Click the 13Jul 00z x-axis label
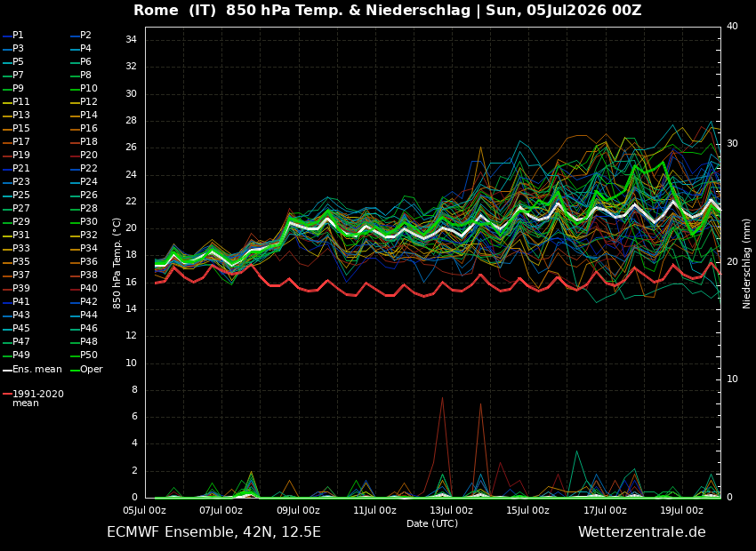 coord(451,510)
